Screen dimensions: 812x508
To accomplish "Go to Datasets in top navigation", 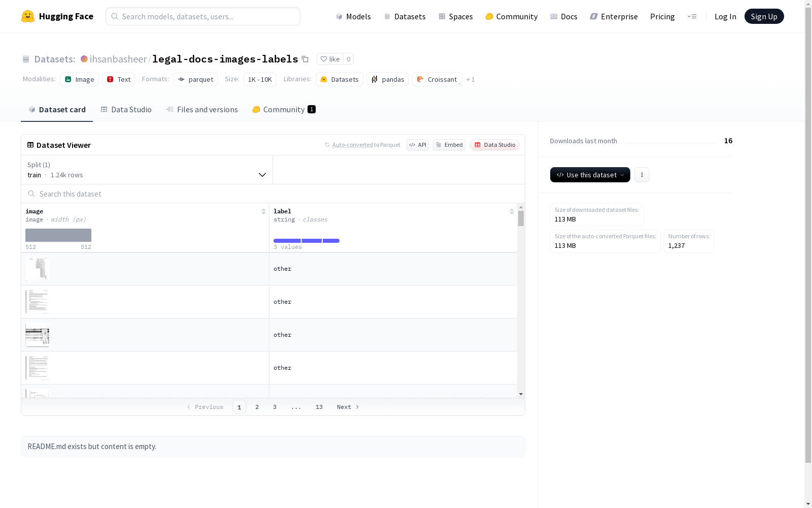I will pyautogui.click(x=404, y=16).
